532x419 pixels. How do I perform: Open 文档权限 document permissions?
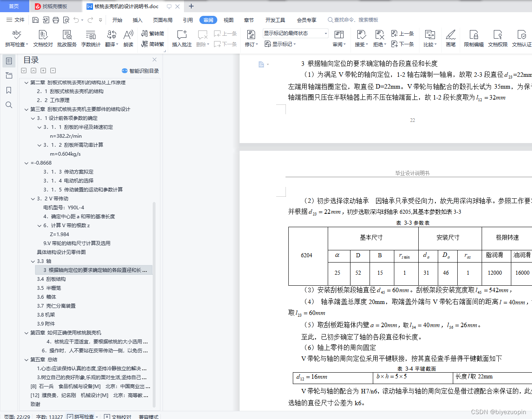coord(498,39)
